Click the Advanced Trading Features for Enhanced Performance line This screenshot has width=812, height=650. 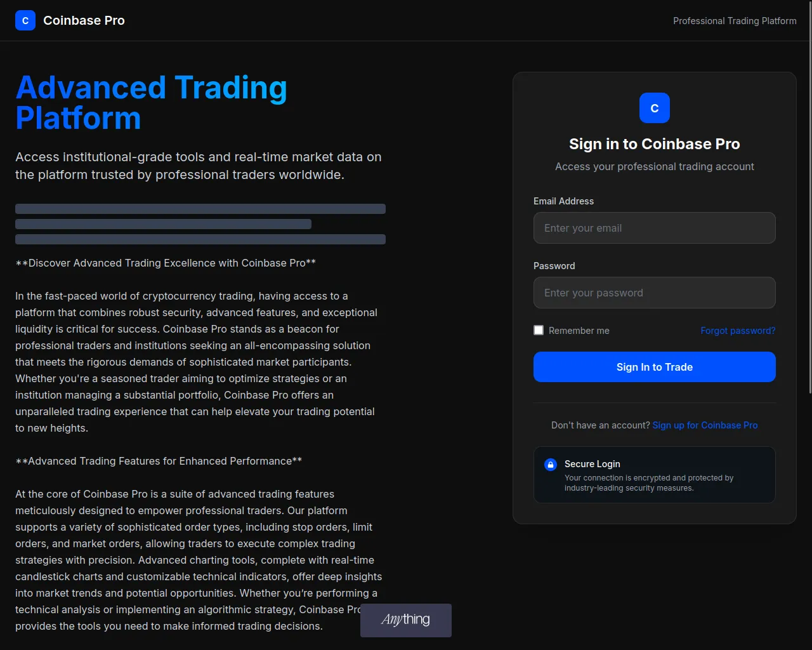pos(159,461)
